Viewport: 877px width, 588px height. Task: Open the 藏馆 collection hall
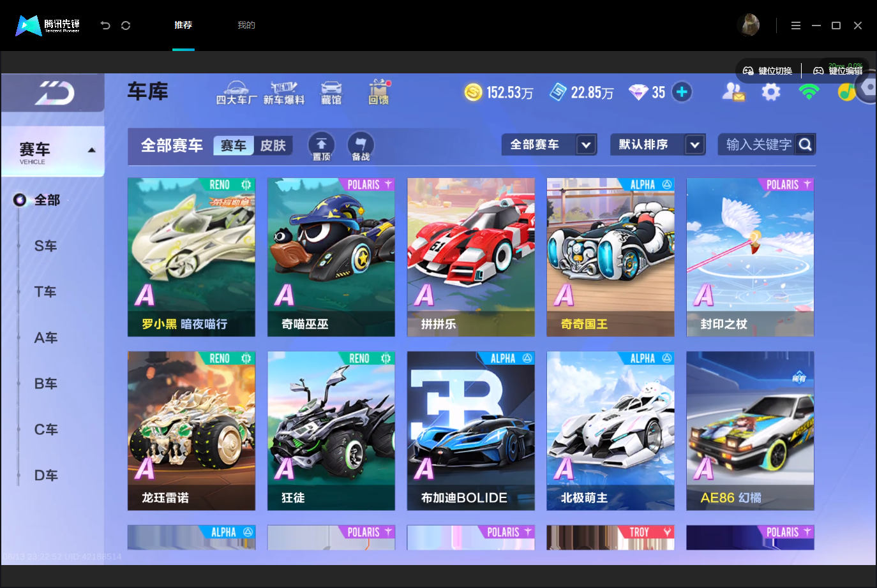331,93
